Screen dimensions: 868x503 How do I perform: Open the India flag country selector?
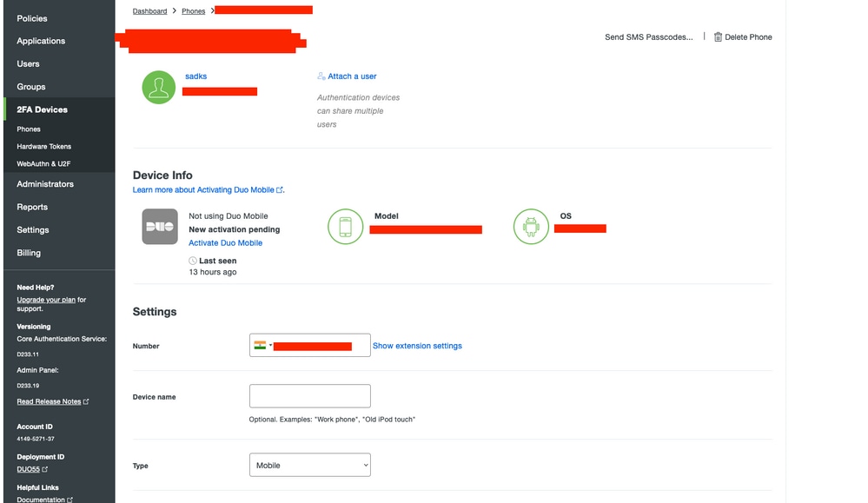(262, 345)
